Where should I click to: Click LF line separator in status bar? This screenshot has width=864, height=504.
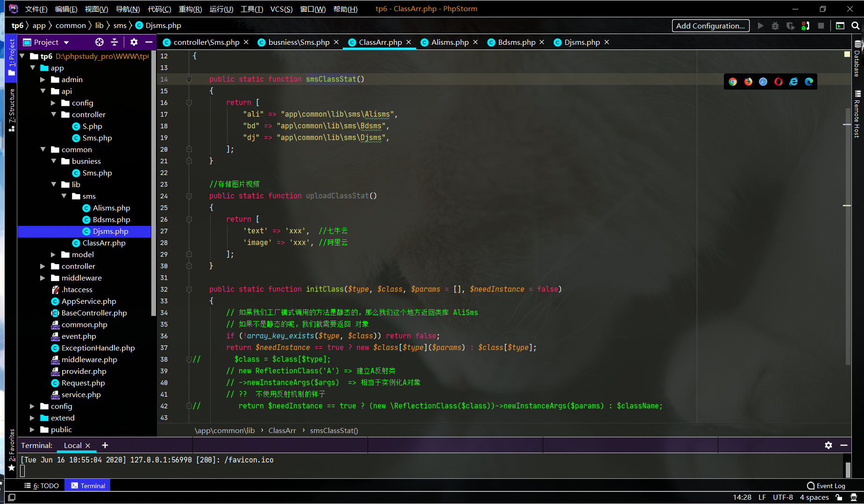[x=762, y=497]
